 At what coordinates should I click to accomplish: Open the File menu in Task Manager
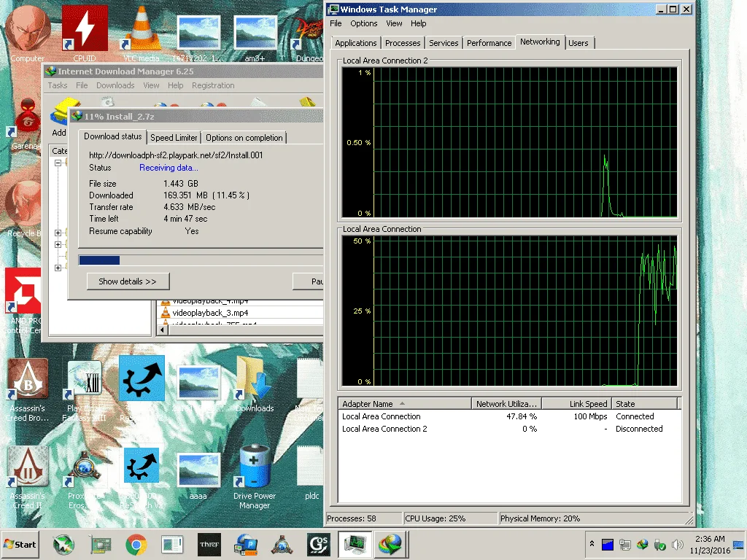click(x=336, y=23)
